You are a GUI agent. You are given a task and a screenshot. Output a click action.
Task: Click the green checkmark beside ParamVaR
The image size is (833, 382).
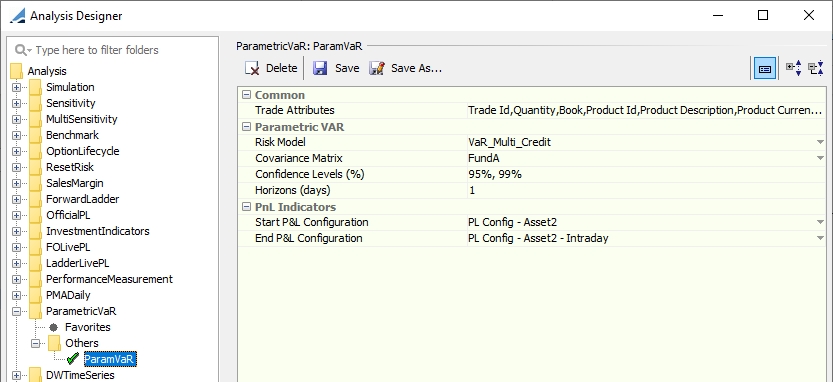[x=73, y=359]
